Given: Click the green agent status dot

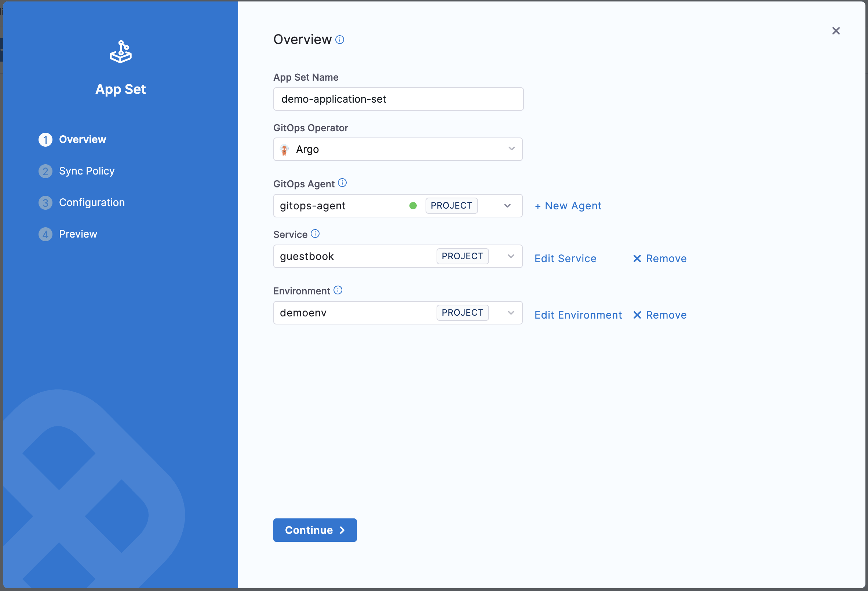Looking at the screenshot, I should tap(413, 206).
